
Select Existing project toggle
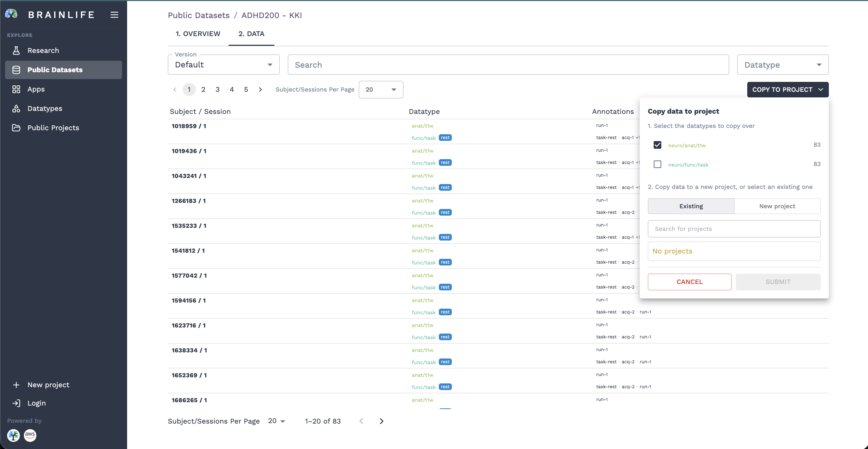691,206
